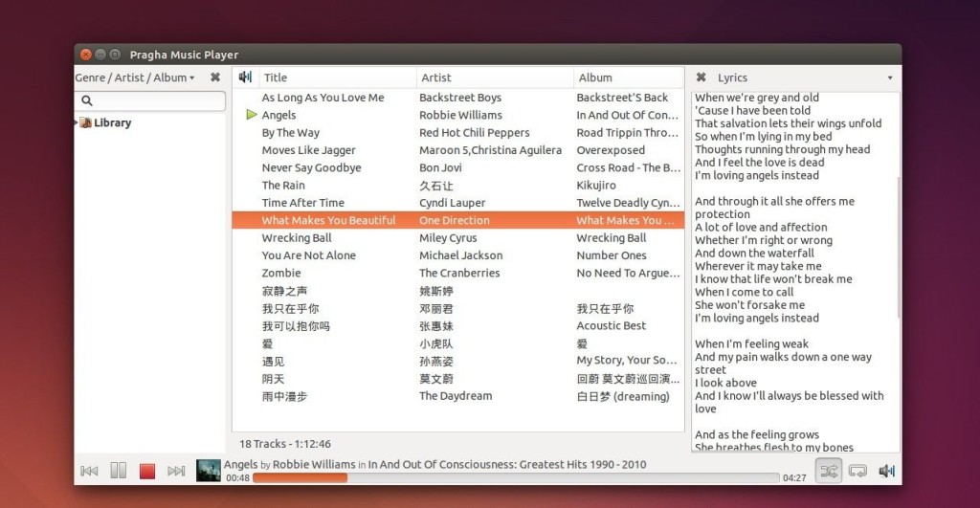This screenshot has width=980, height=508.
Task: Skip to the next track
Action: tap(176, 471)
